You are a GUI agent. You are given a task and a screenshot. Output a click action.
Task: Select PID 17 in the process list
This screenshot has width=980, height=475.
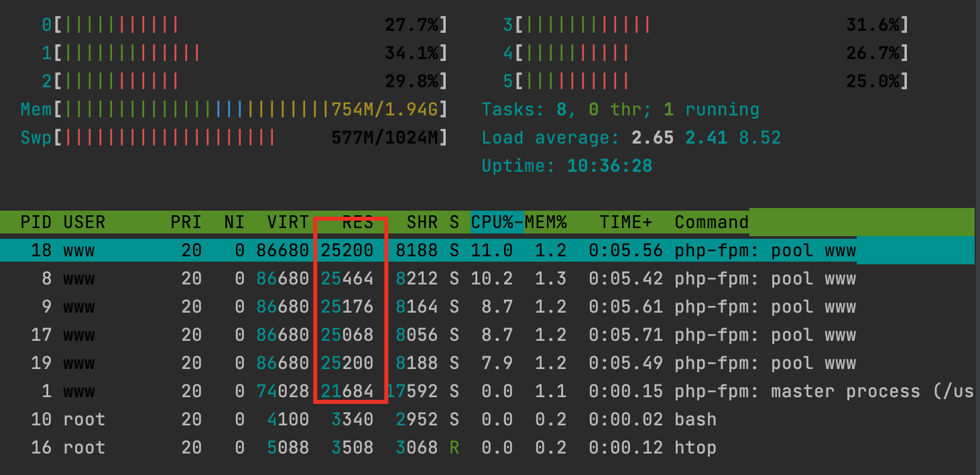click(x=42, y=335)
